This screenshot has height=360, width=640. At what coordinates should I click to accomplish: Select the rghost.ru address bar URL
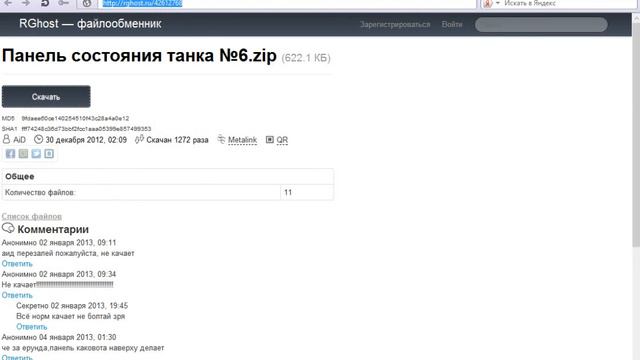tap(142, 3)
